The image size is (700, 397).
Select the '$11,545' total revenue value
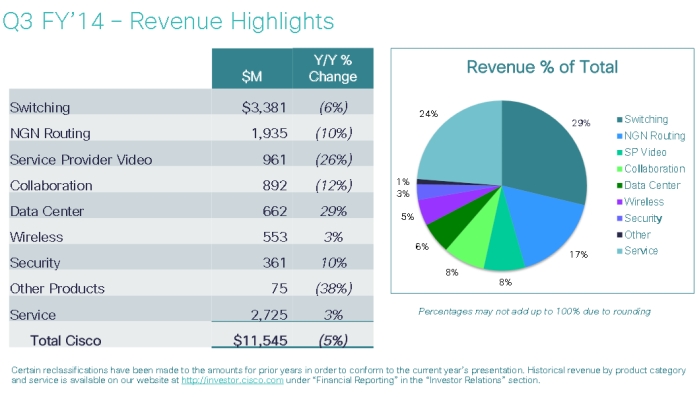tap(260, 341)
